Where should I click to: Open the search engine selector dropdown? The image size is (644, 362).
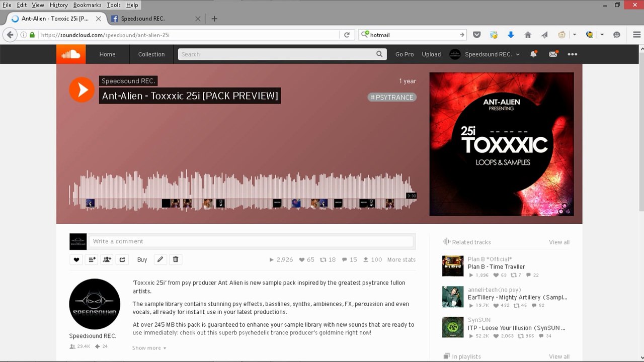coord(365,35)
